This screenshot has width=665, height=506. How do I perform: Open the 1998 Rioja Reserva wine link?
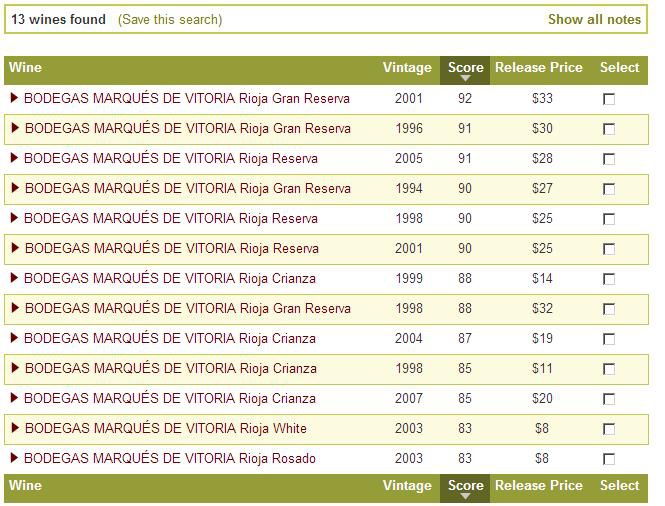click(170, 218)
